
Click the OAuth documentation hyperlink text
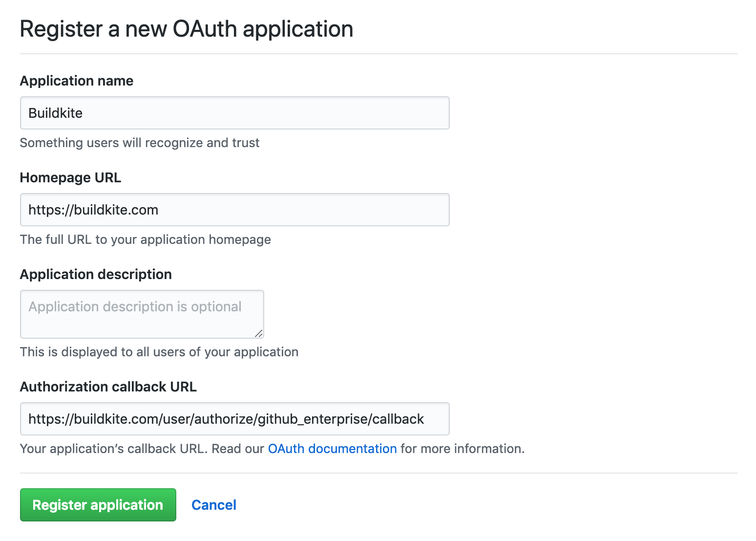point(332,449)
